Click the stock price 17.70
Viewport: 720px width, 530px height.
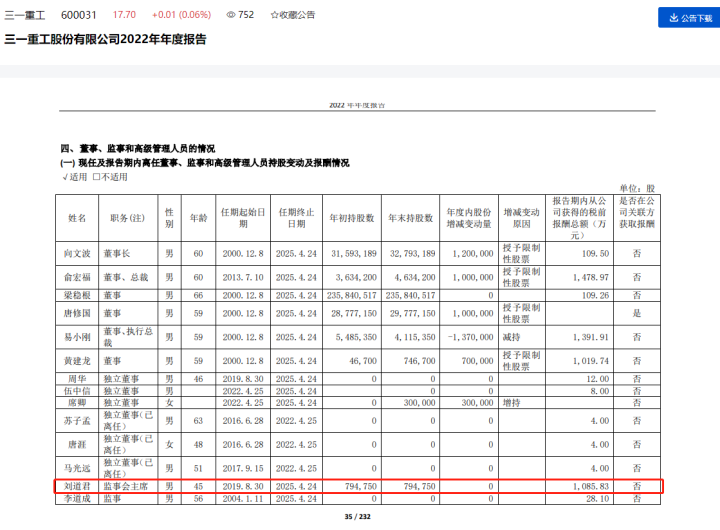124,15
